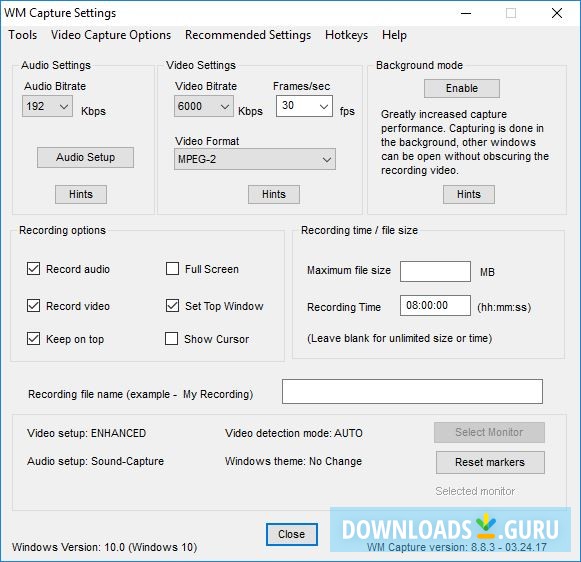The width and height of the screenshot is (581, 562).
Task: Uncheck Record audio checkbox
Action: click(x=33, y=269)
